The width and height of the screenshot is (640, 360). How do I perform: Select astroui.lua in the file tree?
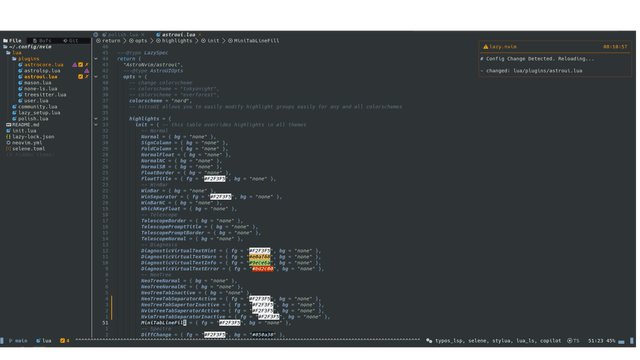click(x=38, y=77)
